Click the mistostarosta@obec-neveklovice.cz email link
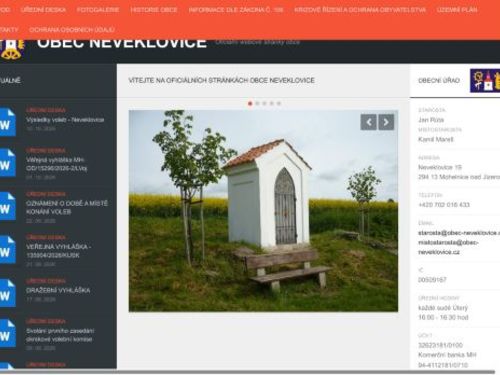This screenshot has width=500, height=375. coord(448,247)
